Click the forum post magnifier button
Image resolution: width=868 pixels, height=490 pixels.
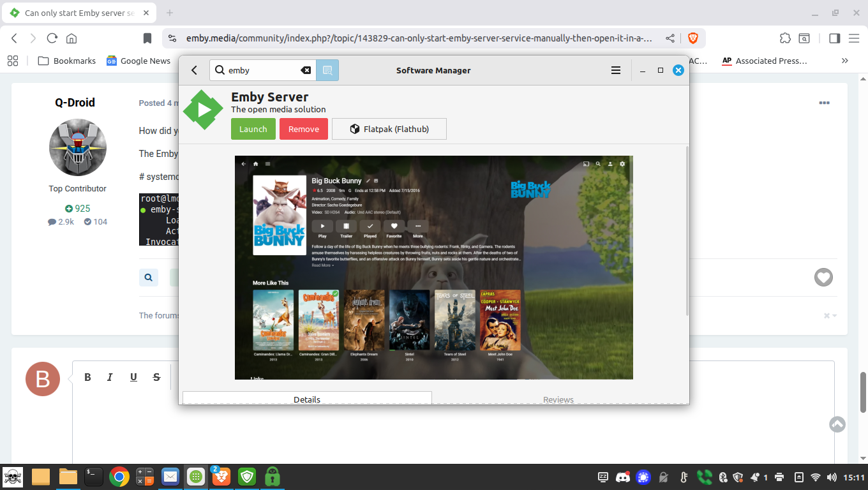tap(149, 278)
